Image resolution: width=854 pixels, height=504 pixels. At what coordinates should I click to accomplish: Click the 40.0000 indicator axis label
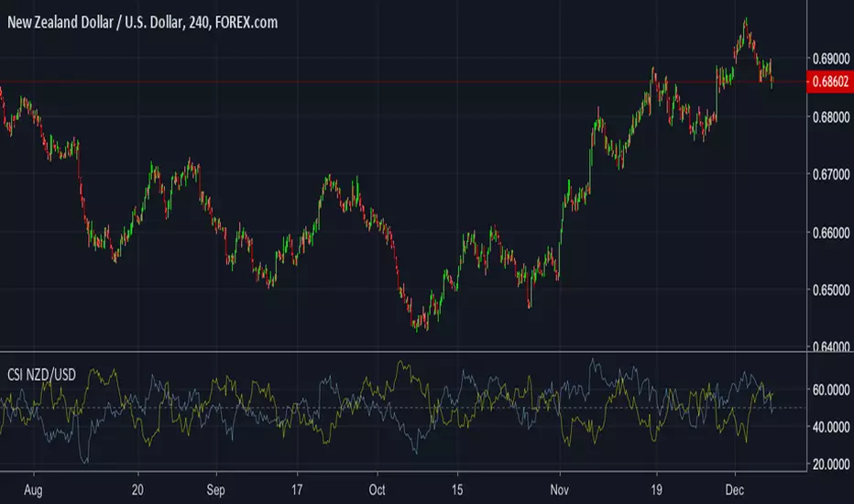coord(830,427)
